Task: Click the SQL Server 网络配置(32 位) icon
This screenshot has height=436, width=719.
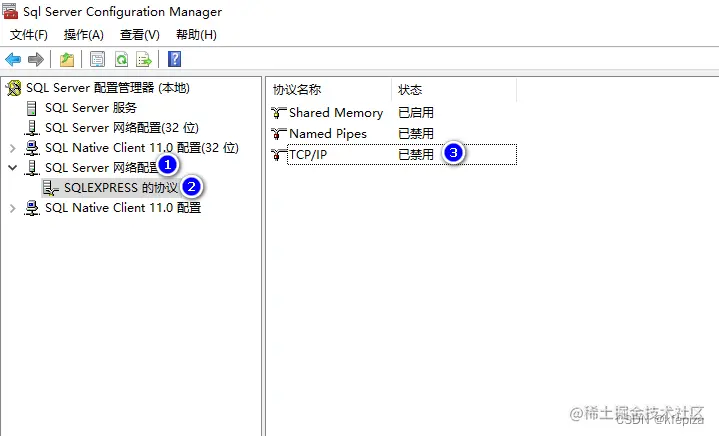Action: (x=32, y=128)
